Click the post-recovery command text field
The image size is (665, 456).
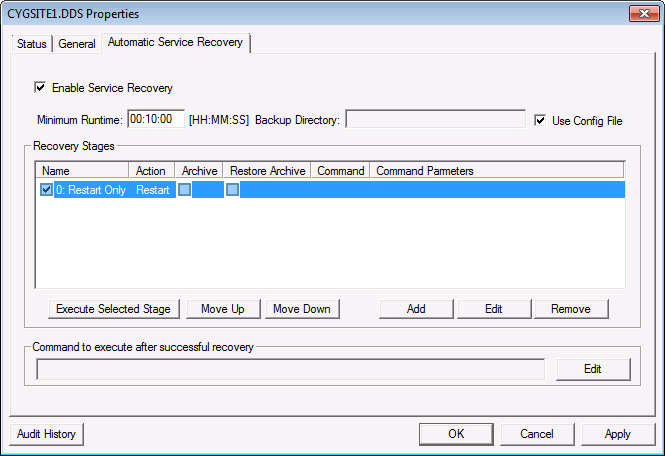click(291, 369)
